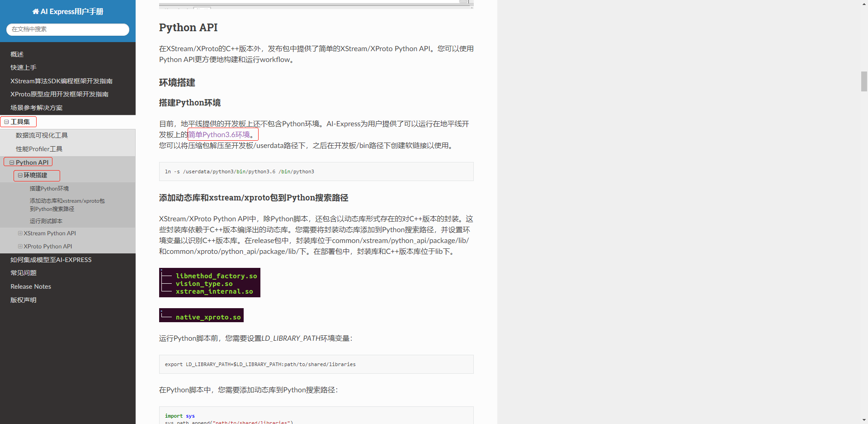Click the scrollbar up arrow
Image resolution: width=868 pixels, height=424 pixels.
coord(864,4)
